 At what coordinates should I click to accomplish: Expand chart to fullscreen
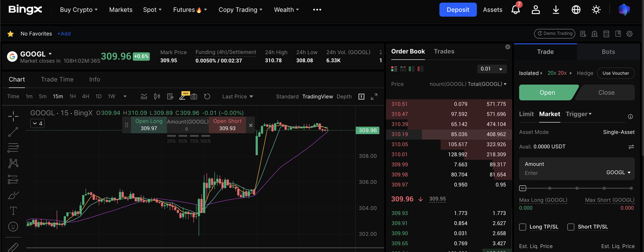374,96
